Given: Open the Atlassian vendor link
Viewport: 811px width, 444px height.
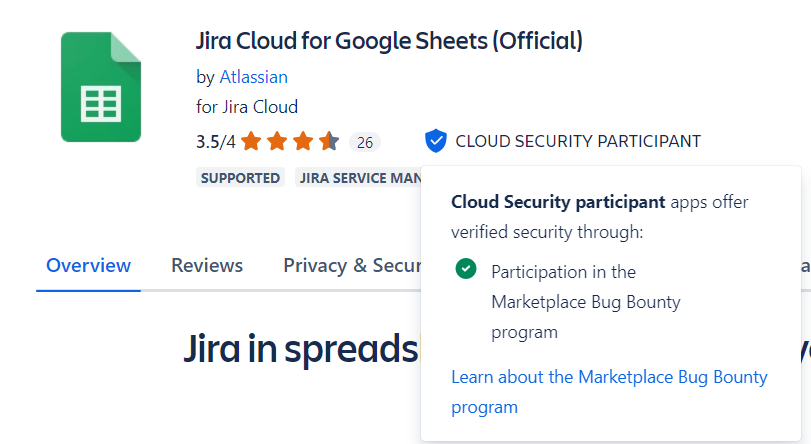Looking at the screenshot, I should tap(253, 77).
